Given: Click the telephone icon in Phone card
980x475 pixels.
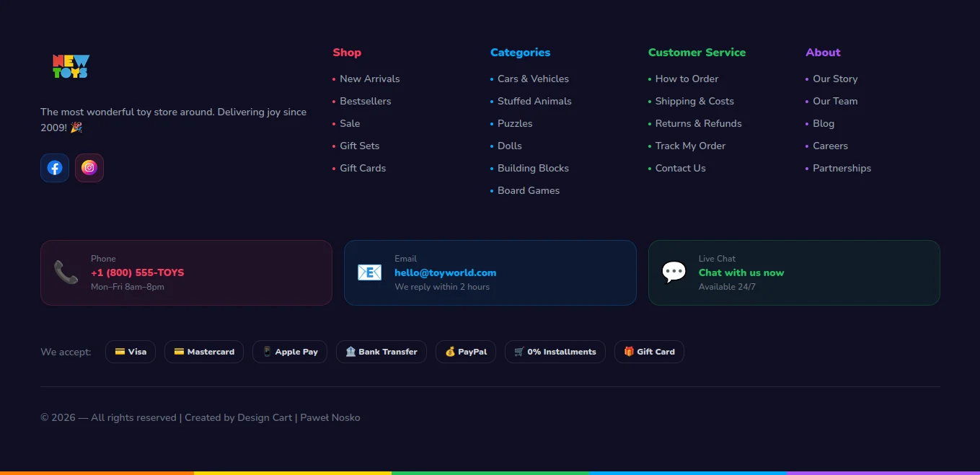Looking at the screenshot, I should [66, 272].
